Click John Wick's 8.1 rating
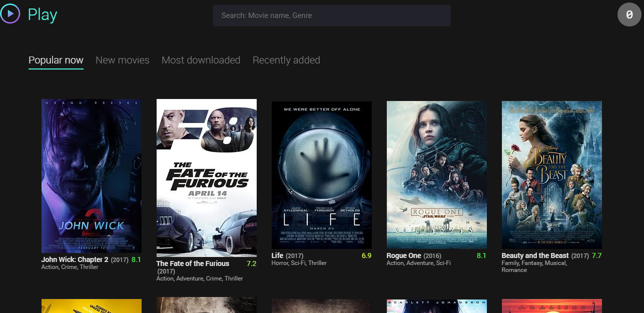644x313 pixels. pyautogui.click(x=136, y=259)
